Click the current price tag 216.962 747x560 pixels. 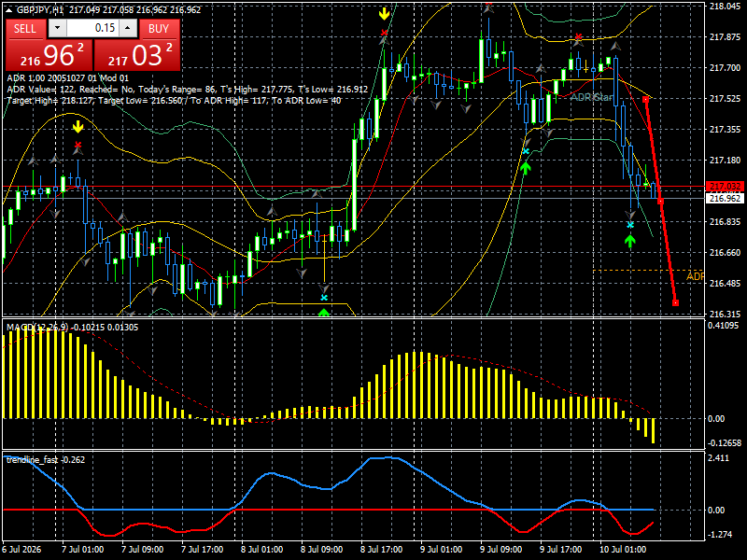coord(726,198)
